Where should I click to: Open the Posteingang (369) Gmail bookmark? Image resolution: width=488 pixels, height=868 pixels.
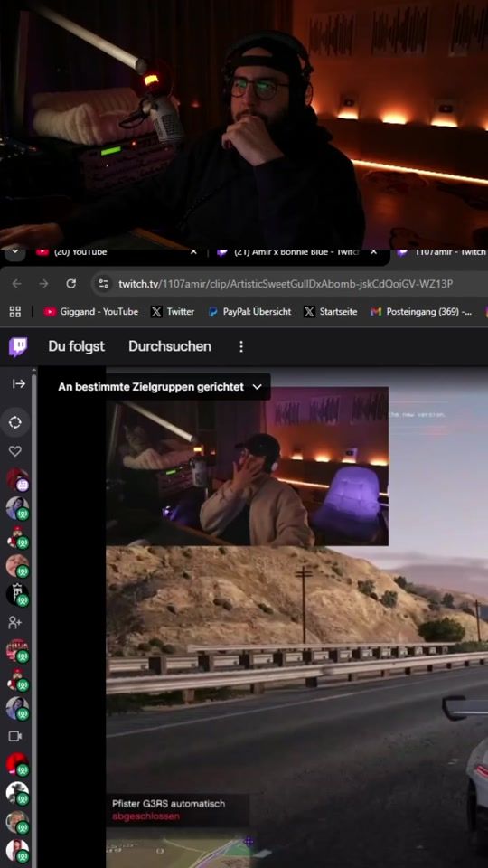[421, 312]
